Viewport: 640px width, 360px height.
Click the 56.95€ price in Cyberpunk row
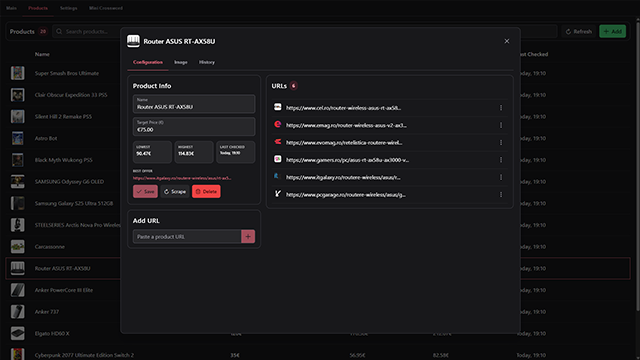[x=357, y=355]
